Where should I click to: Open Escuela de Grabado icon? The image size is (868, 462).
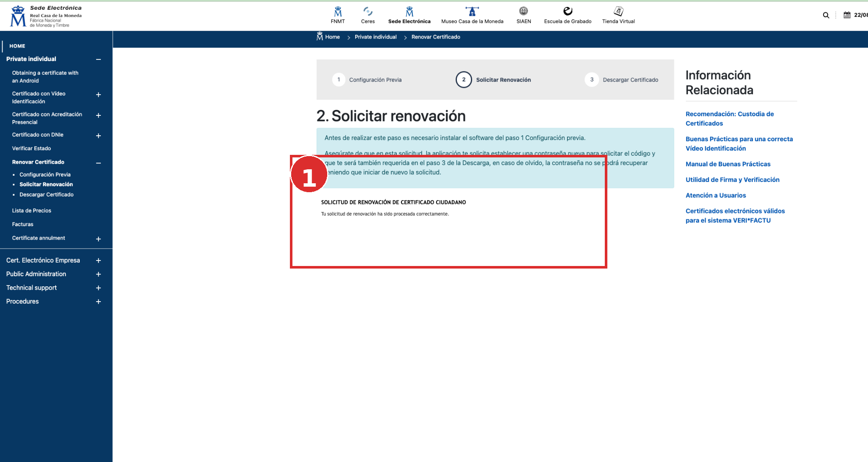[x=568, y=15]
